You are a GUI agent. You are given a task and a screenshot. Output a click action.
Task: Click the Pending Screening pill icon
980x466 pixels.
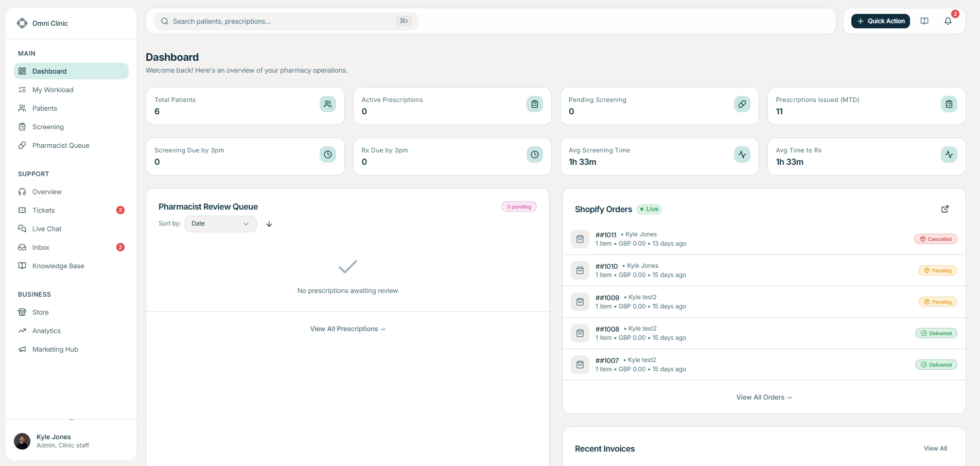(742, 105)
